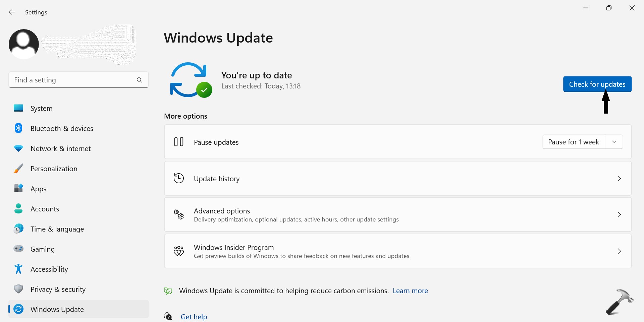
Task: Click 'You're up to date' heading
Action: pos(257,75)
